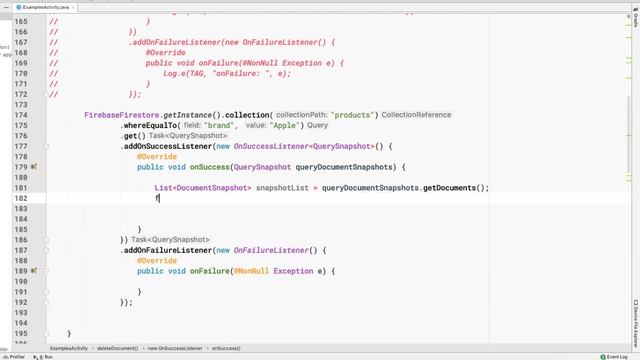The image size is (640, 360).
Task: Click the onSuccess method name on line 179
Action: (x=209, y=167)
